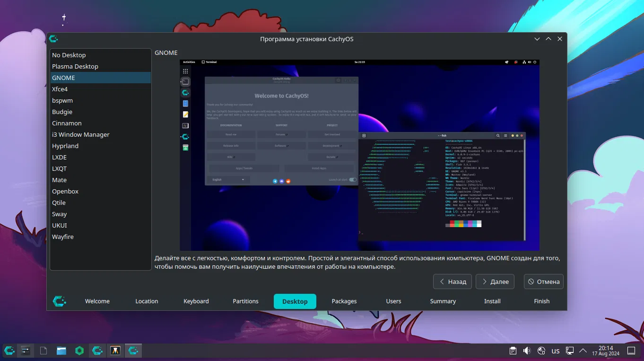
Task: Open the sliders settings icon in taskbar
Action: click(25, 351)
